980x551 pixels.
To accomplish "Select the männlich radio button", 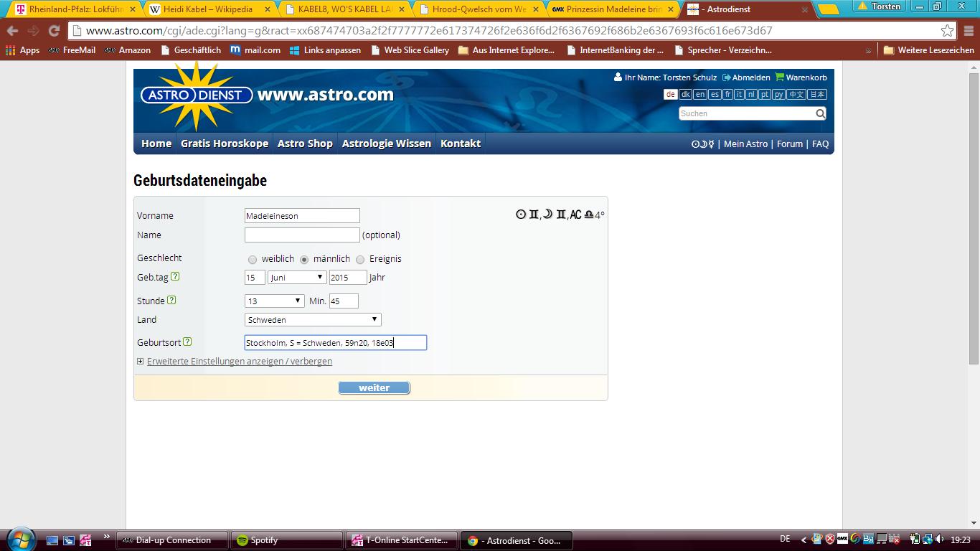I will point(304,260).
